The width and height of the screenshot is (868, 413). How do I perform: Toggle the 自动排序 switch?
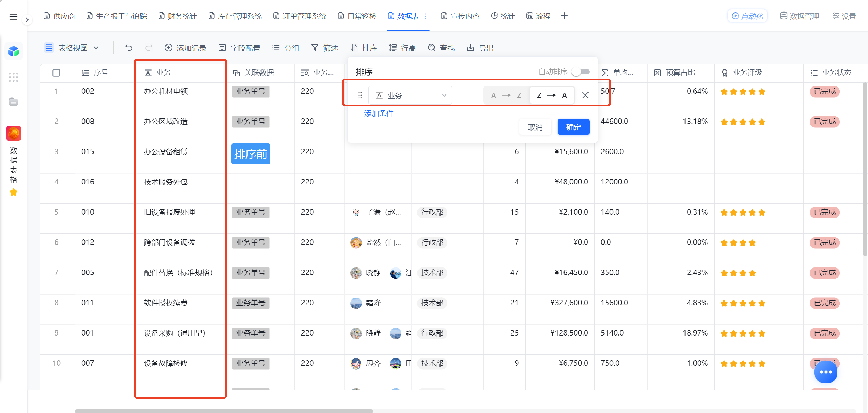(x=581, y=72)
